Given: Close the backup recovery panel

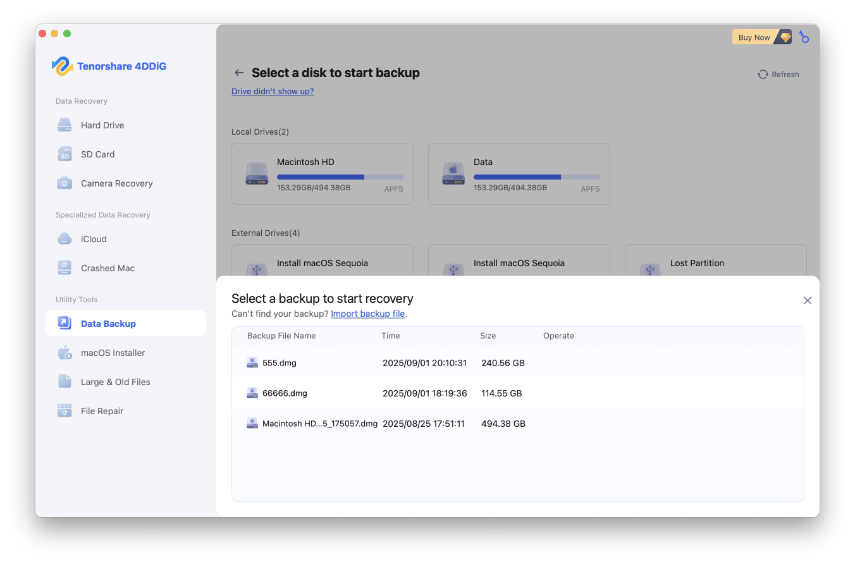Looking at the screenshot, I should point(807,301).
